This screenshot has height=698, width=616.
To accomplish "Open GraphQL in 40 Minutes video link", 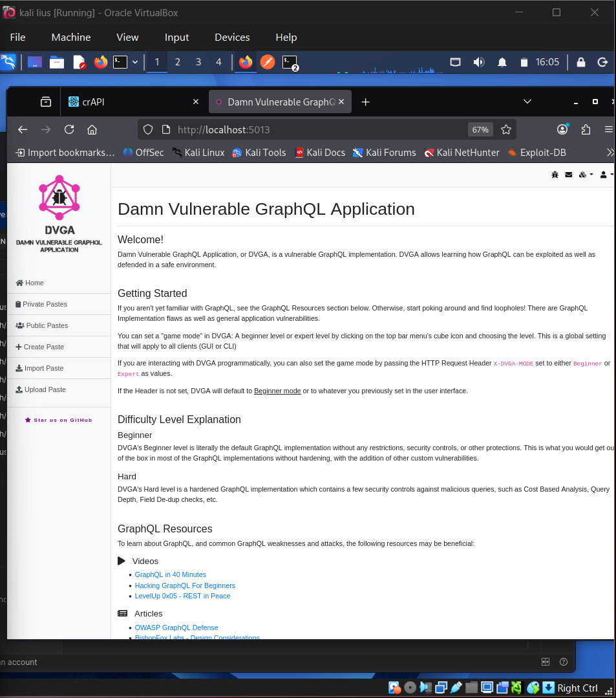I will point(171,574).
